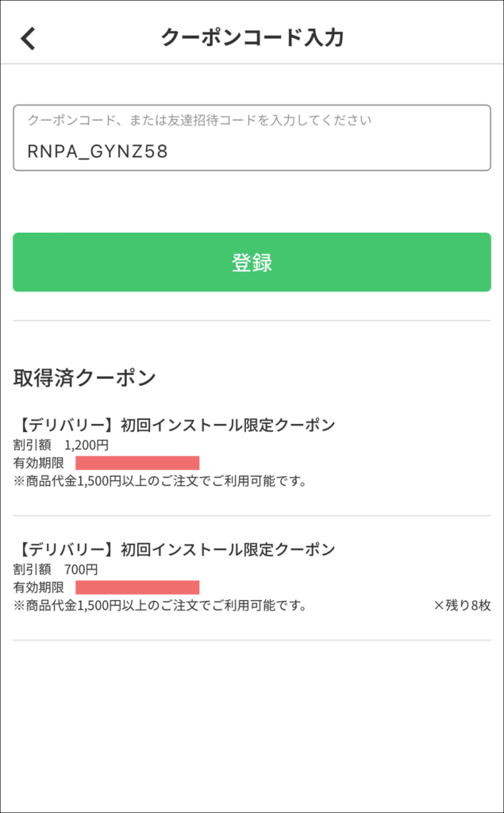Click the entered code RNPA_GYNZ58
The width and height of the screenshot is (504, 813).
(x=98, y=151)
